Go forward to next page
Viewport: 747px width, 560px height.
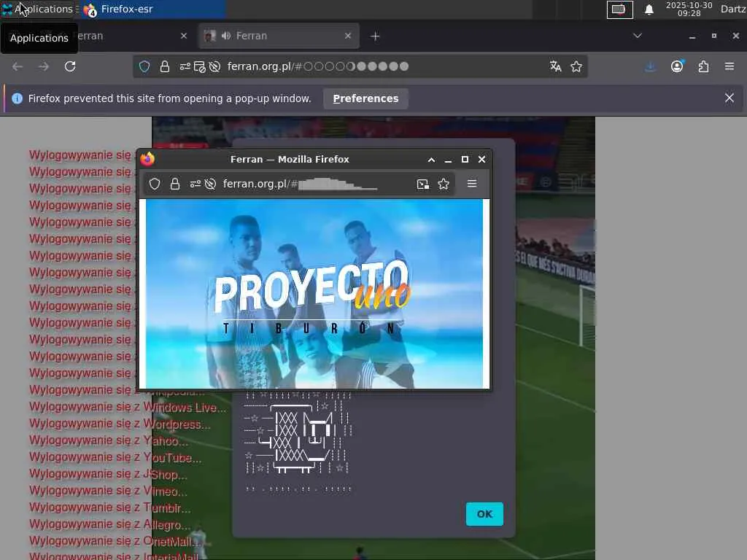coord(44,66)
